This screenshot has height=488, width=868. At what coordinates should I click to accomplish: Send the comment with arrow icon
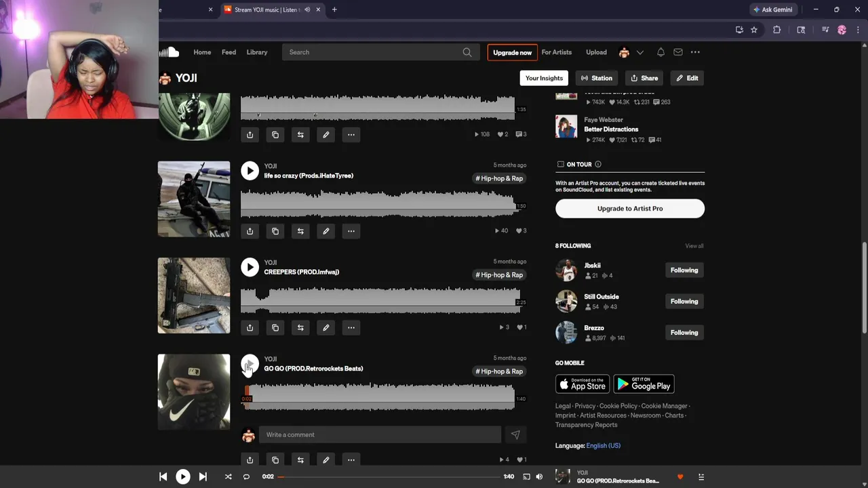(515, 435)
